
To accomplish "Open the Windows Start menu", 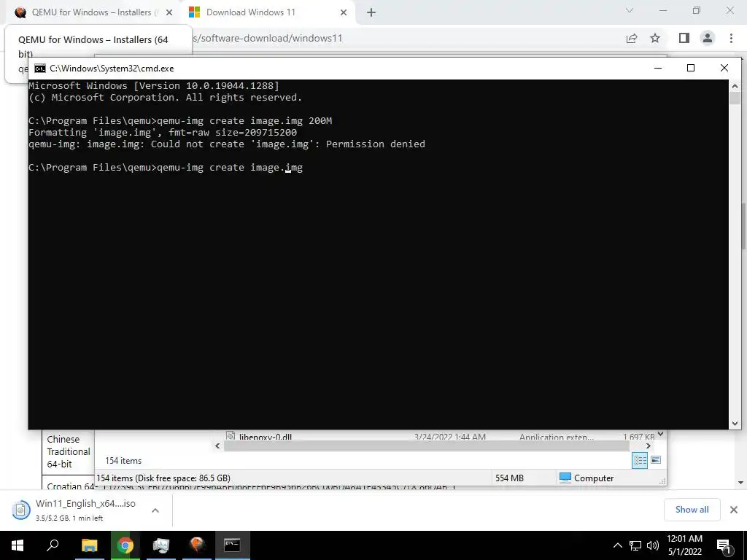I will tap(18, 545).
